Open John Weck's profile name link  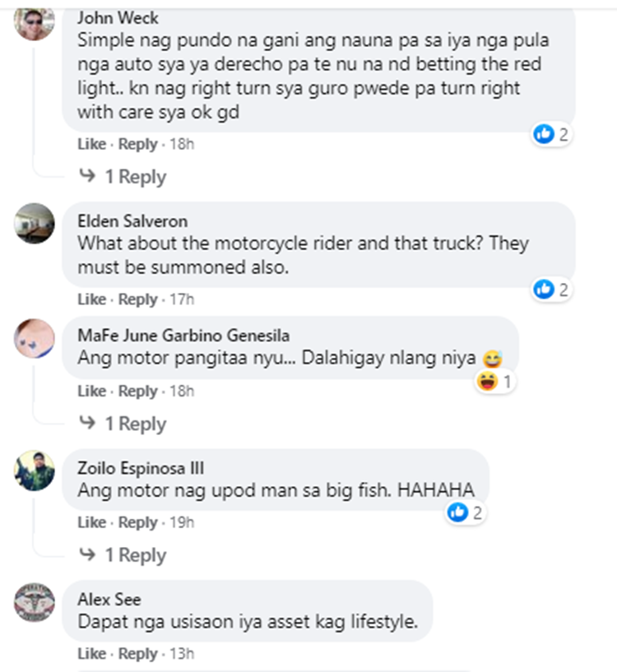tap(118, 18)
